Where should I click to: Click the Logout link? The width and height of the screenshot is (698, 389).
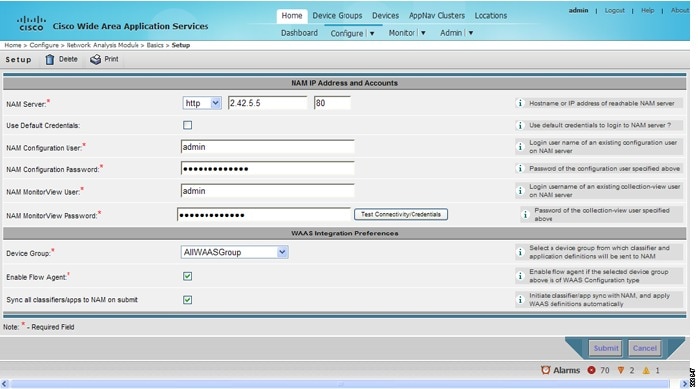(614, 10)
